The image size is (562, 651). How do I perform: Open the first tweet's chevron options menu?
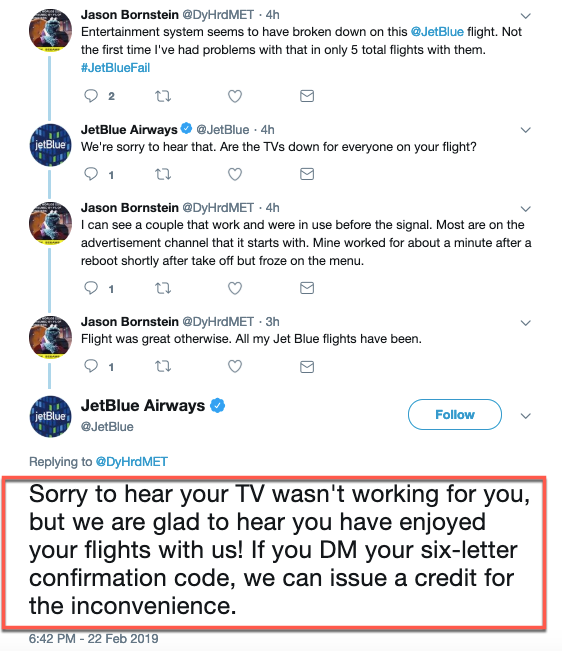pos(525,16)
